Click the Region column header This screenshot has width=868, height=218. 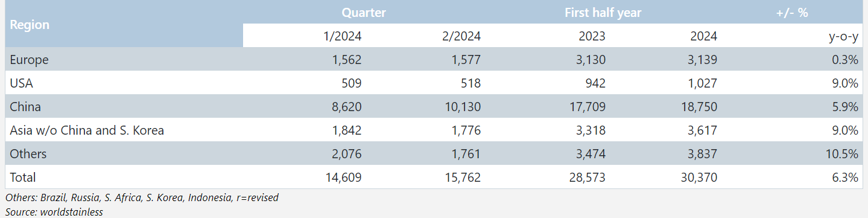pyautogui.click(x=30, y=25)
